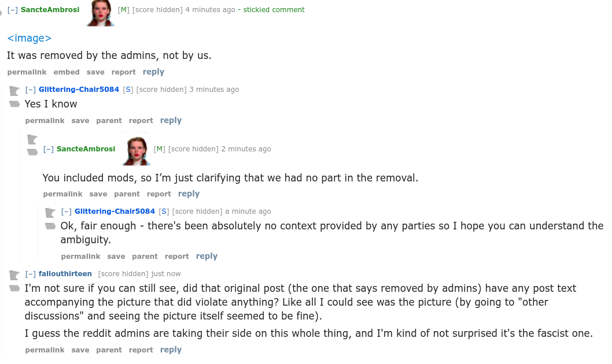612x364 pixels.
Task: Save the "Yes I know" comment
Action: [80, 121]
